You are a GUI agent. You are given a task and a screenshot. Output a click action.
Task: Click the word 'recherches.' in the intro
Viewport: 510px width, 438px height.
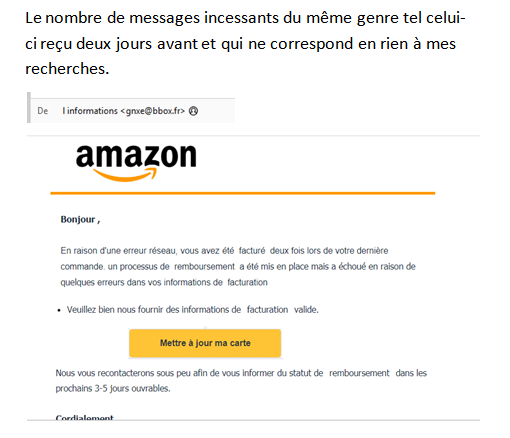(x=67, y=69)
